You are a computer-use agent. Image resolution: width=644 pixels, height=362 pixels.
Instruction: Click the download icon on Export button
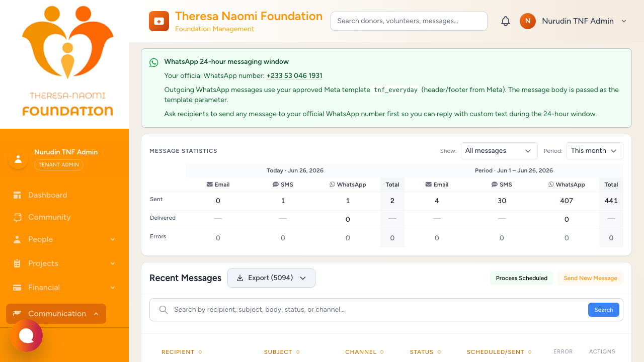click(x=240, y=278)
